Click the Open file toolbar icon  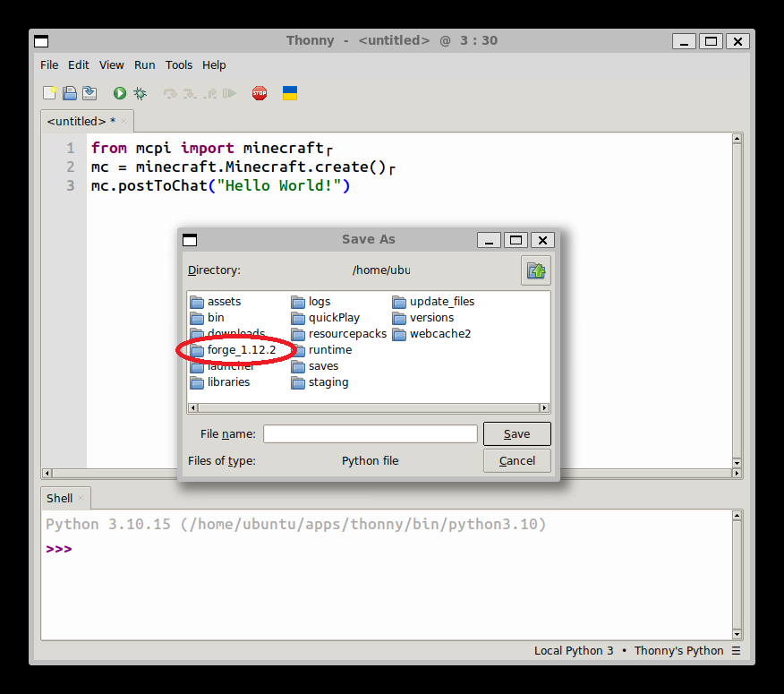pos(70,93)
